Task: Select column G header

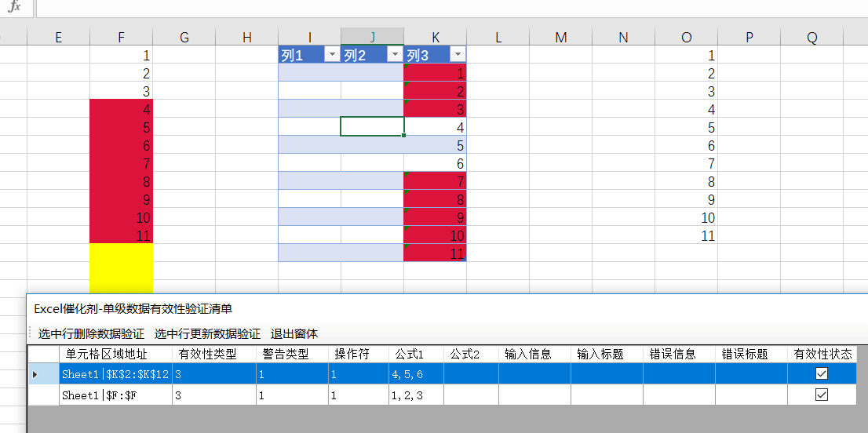Action: (184, 37)
